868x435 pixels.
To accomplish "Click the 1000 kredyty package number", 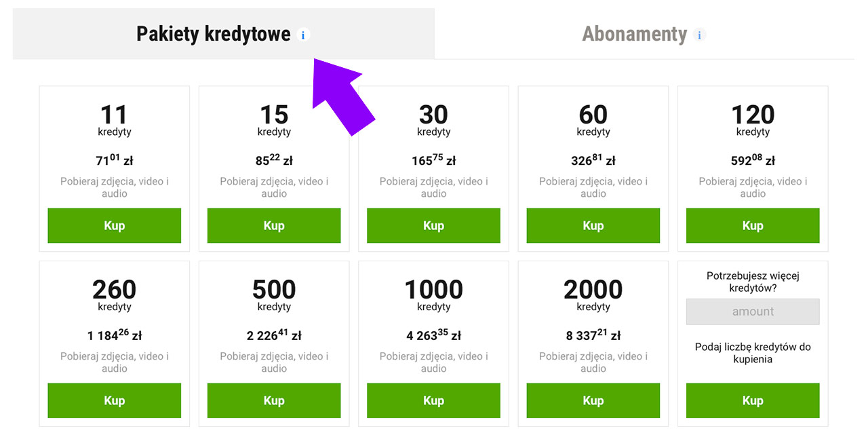I will [x=433, y=290].
